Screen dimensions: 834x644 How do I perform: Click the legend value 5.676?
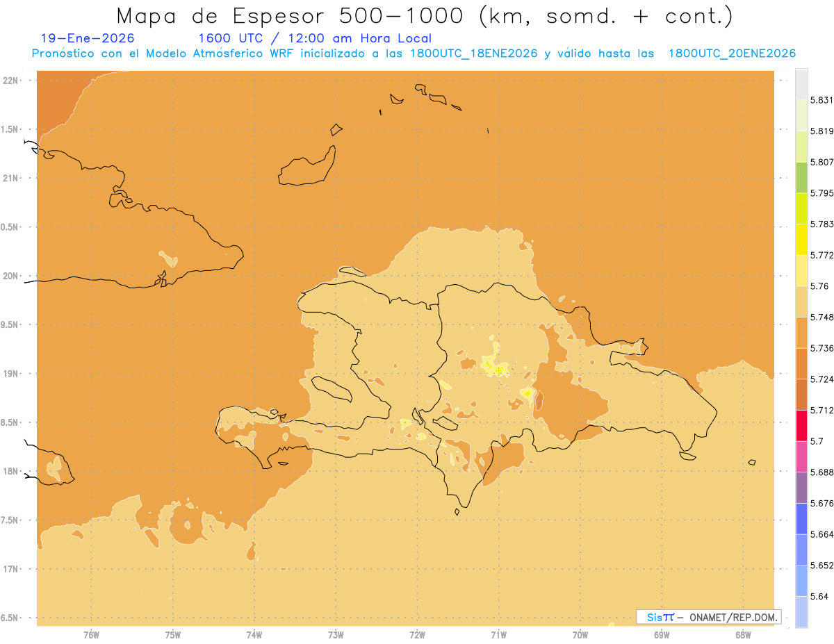822,503
